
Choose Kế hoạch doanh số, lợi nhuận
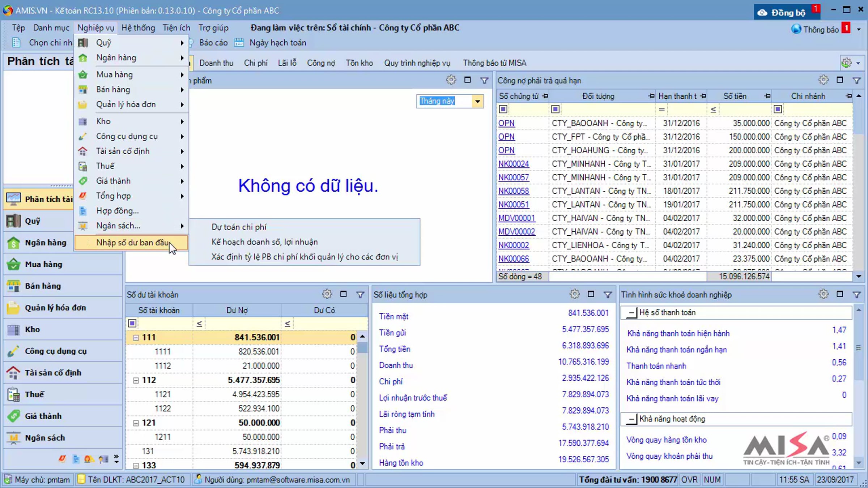click(265, 242)
